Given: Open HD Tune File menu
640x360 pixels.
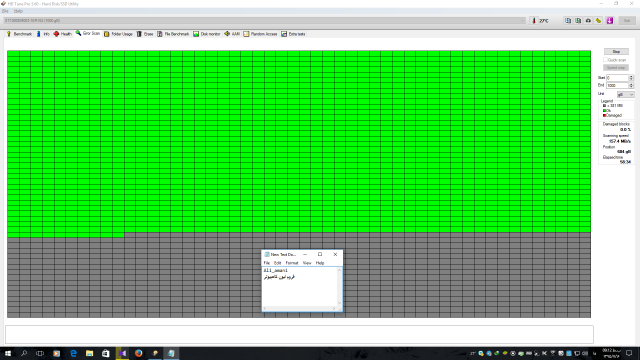Looking at the screenshot, I should [x=5, y=11].
